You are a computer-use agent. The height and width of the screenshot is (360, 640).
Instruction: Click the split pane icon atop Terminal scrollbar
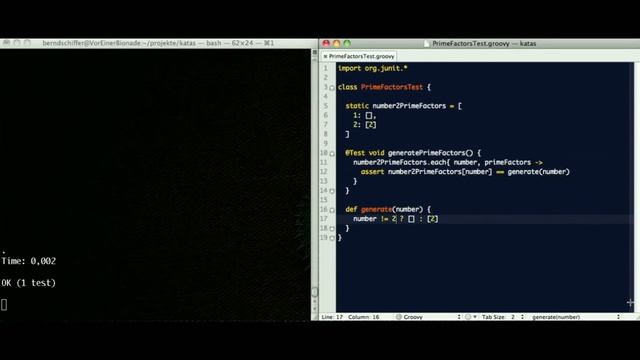click(x=315, y=53)
